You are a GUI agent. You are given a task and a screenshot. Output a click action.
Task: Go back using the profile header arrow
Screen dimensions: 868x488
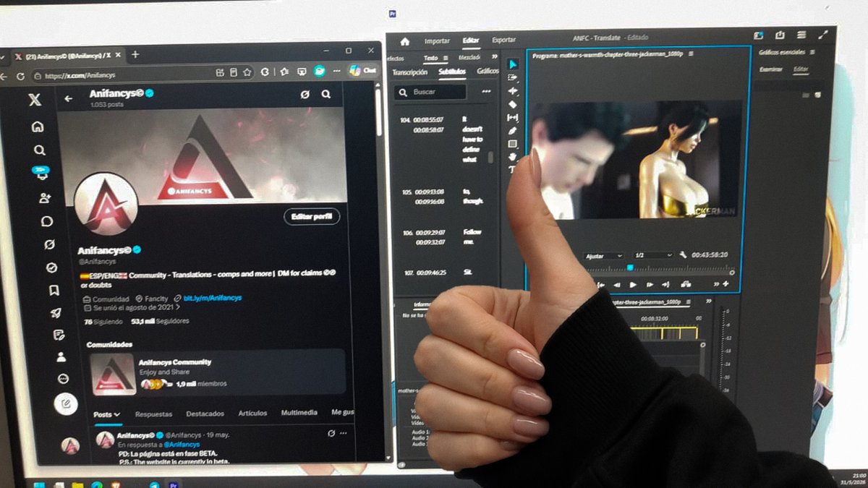(x=69, y=98)
